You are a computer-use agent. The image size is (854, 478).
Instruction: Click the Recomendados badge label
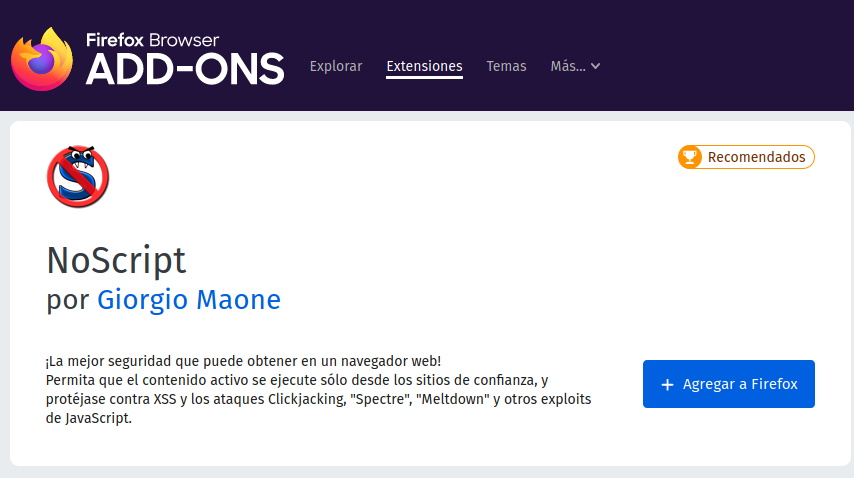pyautogui.click(x=757, y=157)
